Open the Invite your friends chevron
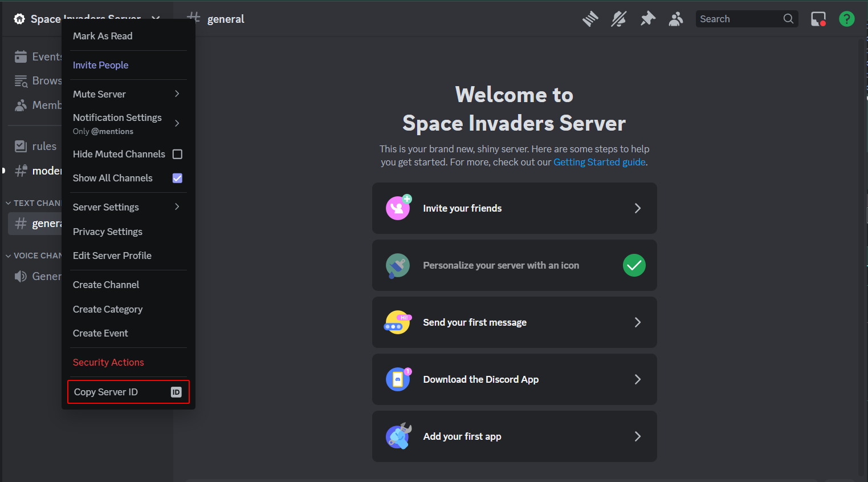Screen dimensions: 868x482 [638, 208]
